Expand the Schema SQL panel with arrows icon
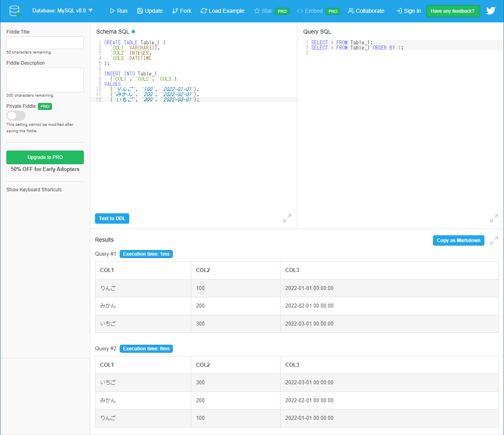 pyautogui.click(x=287, y=218)
